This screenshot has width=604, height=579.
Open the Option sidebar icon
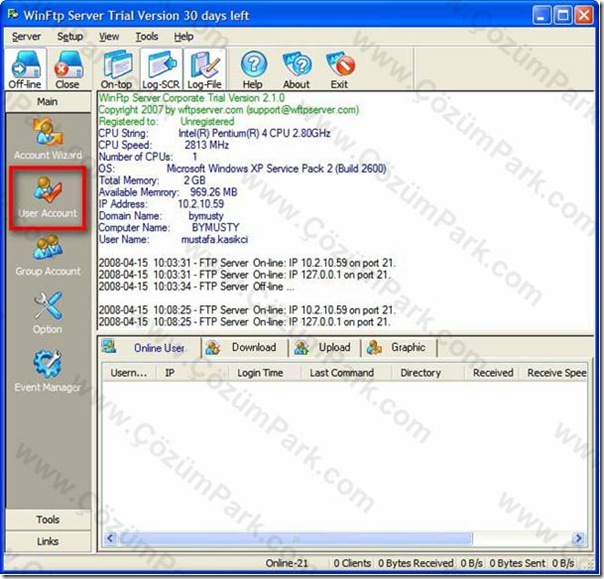(48, 313)
